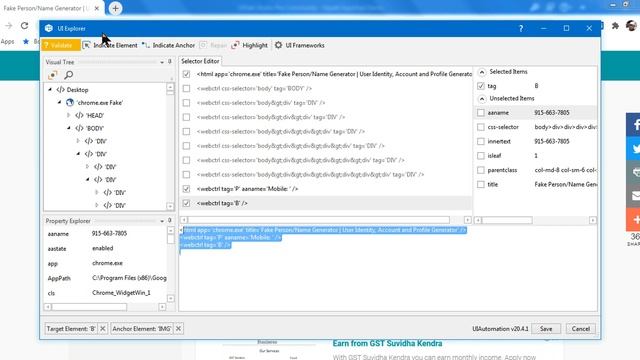
Task: Click the help question mark icon
Action: [521, 28]
